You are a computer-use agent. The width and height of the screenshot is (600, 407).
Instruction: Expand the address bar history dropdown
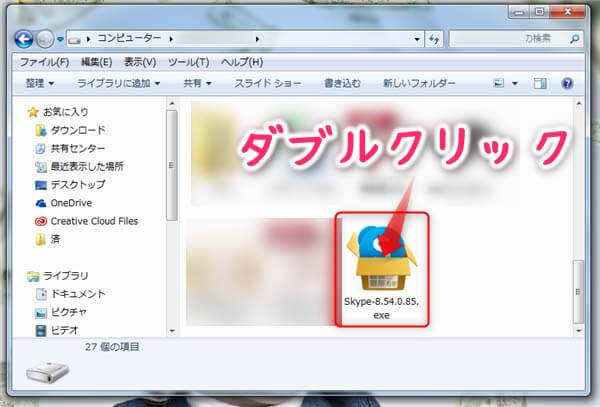pos(417,39)
